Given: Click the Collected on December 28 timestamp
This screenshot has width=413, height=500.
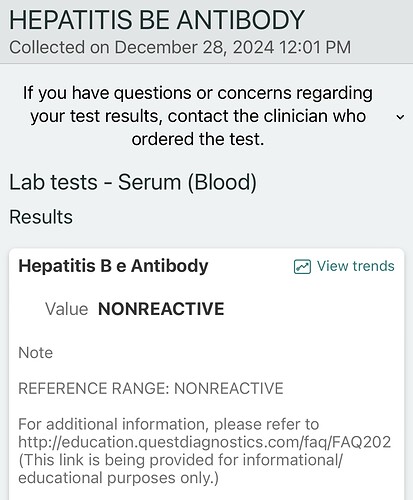Looking at the screenshot, I should pyautogui.click(x=180, y=47).
